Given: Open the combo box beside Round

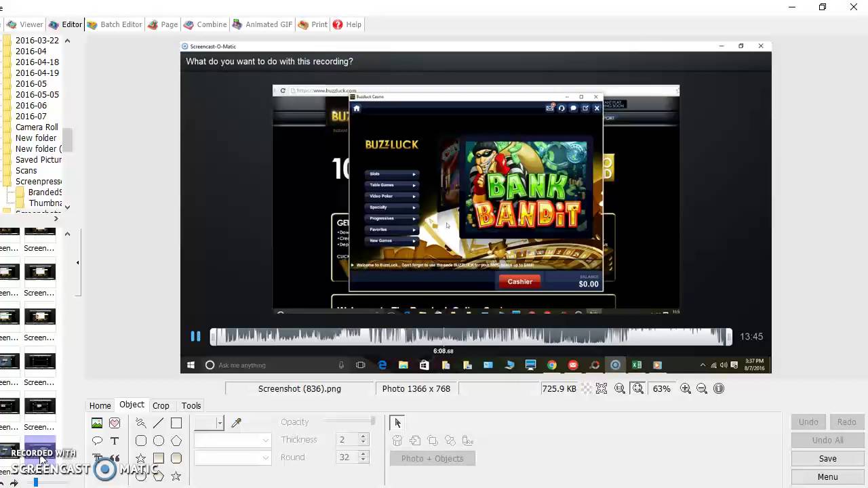Looking at the screenshot, I should click(x=233, y=457).
